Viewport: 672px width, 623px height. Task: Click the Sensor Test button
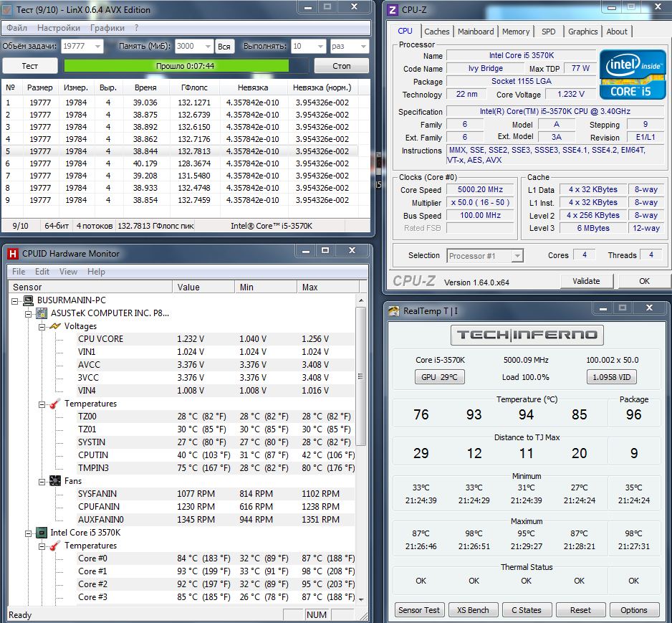tap(419, 609)
